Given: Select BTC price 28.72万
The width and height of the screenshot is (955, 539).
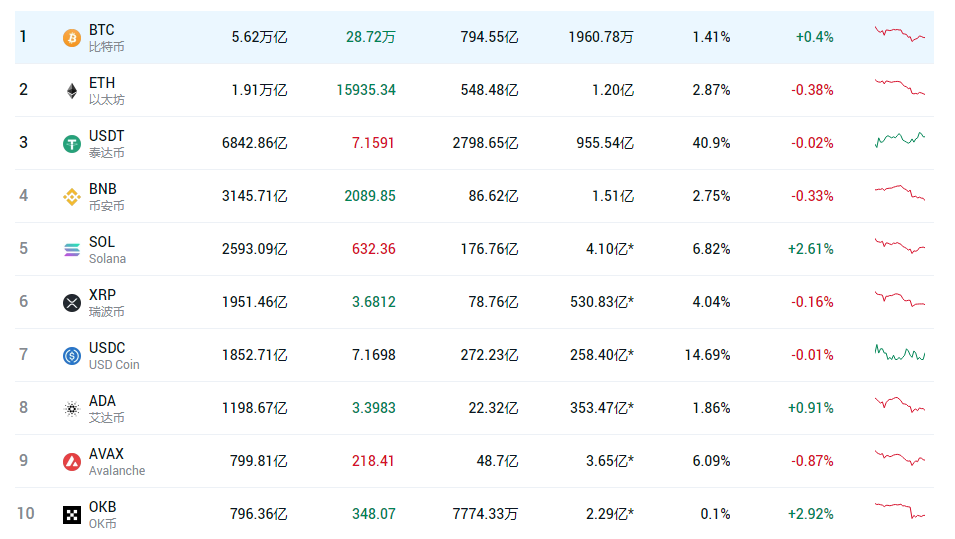Looking at the screenshot, I should pyautogui.click(x=370, y=37).
